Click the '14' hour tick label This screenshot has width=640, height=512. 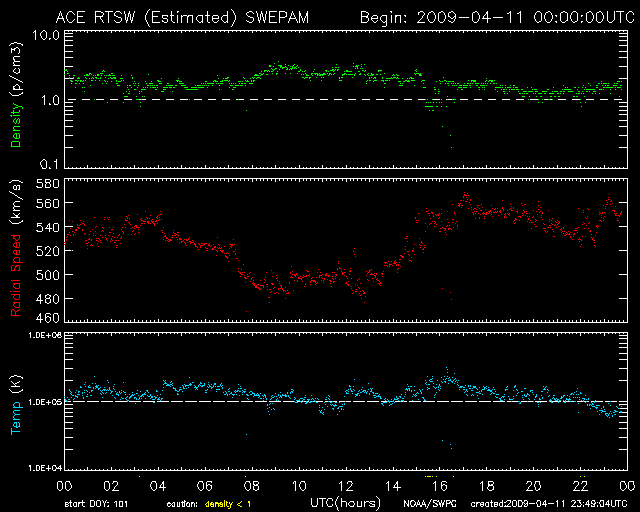pos(393,486)
